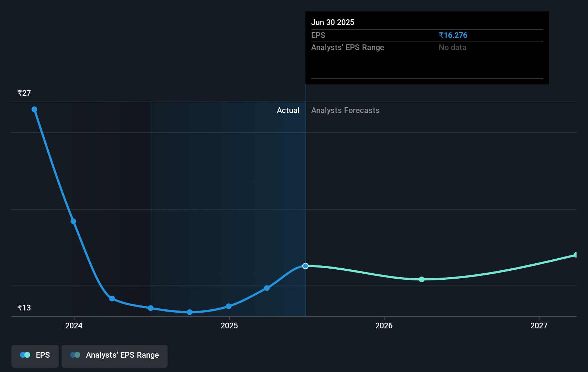Image resolution: width=588 pixels, height=372 pixels.
Task: Click the 2025 axis label
Action: click(x=229, y=325)
